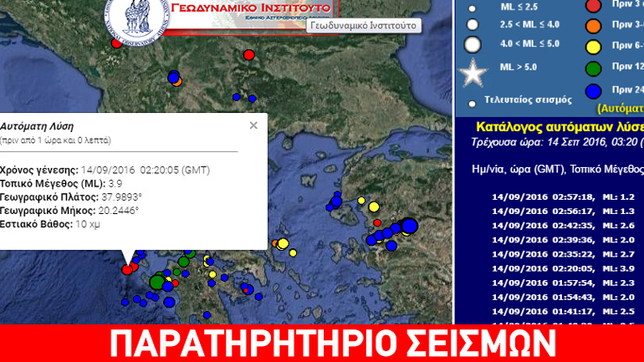This screenshot has height=362, width=644.
Task: Open catalog entry 01:54:43 ML 2.0
Action: [x=563, y=298]
